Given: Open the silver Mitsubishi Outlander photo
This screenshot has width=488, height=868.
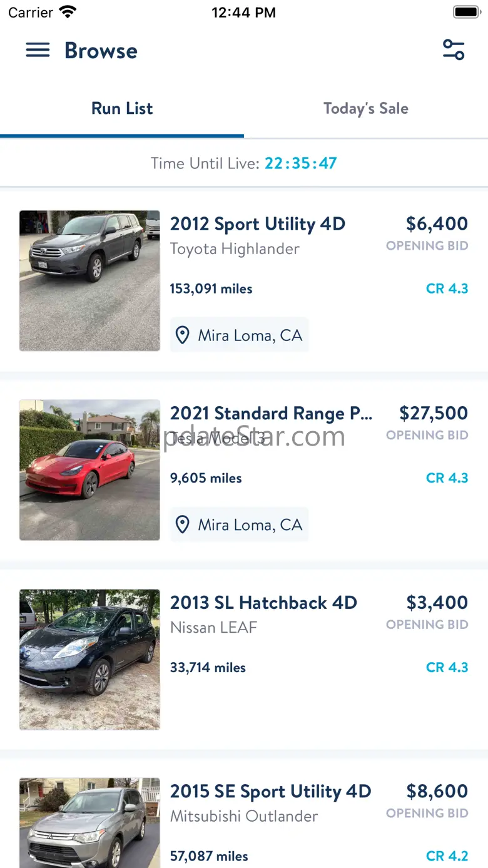Looking at the screenshot, I should click(89, 822).
